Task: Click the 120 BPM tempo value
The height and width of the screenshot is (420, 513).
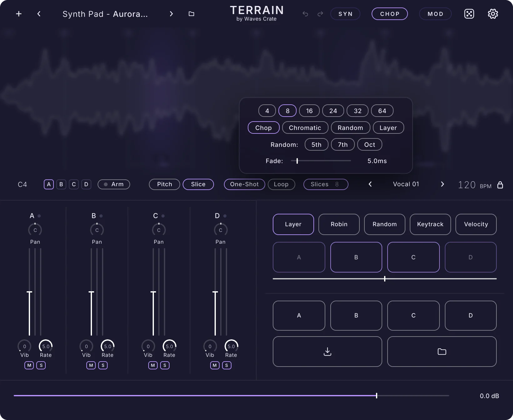Action: click(x=467, y=185)
